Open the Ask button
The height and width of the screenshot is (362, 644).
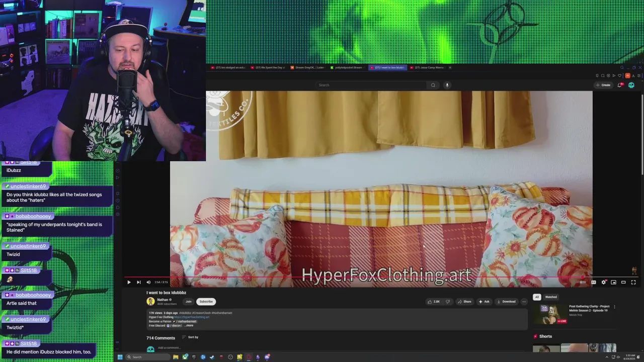click(x=484, y=302)
